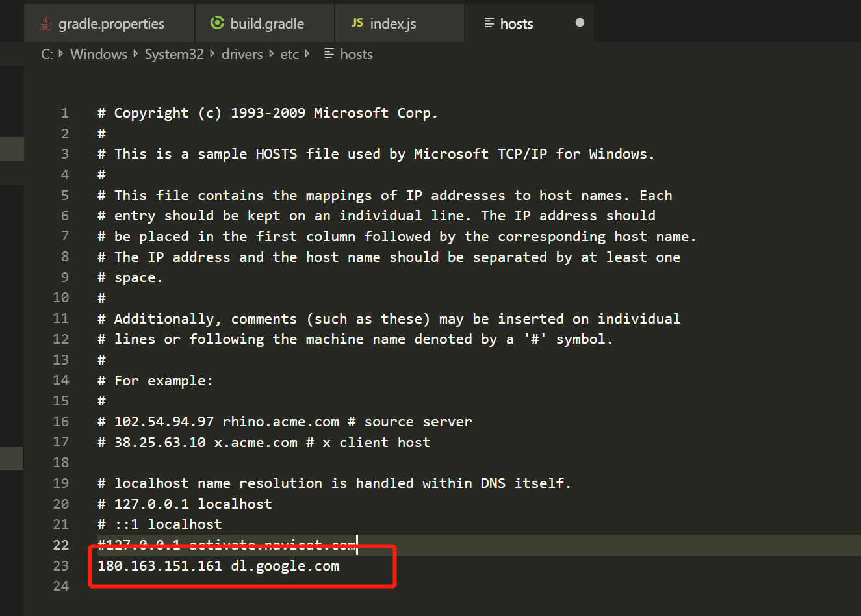Switch to the gradle.properties tab
Image resolution: width=861 pixels, height=616 pixels.
pyautogui.click(x=110, y=23)
